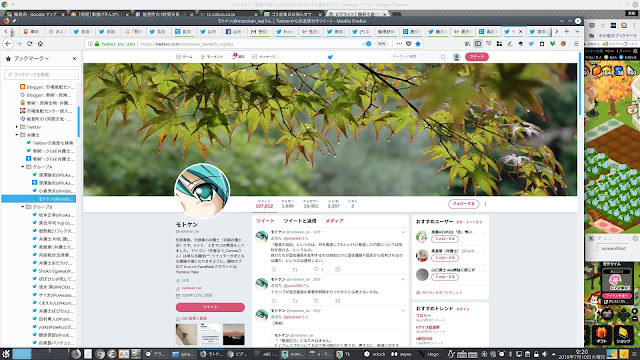Click the profile avatar picture
This screenshot has width=640, height=360.
[202, 191]
